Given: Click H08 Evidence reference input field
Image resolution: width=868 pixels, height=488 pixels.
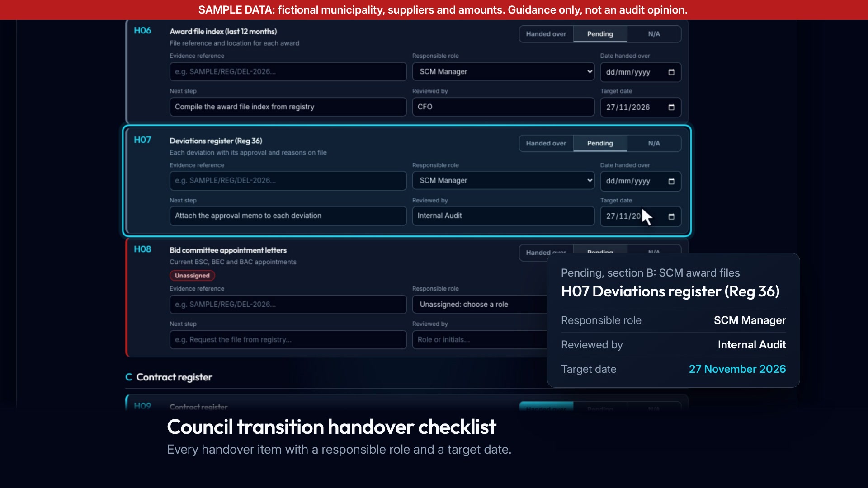Looking at the screenshot, I should coord(288,305).
